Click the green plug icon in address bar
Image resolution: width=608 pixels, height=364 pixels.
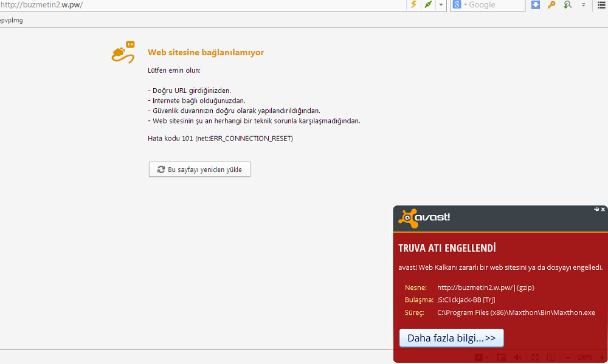pyautogui.click(x=428, y=5)
